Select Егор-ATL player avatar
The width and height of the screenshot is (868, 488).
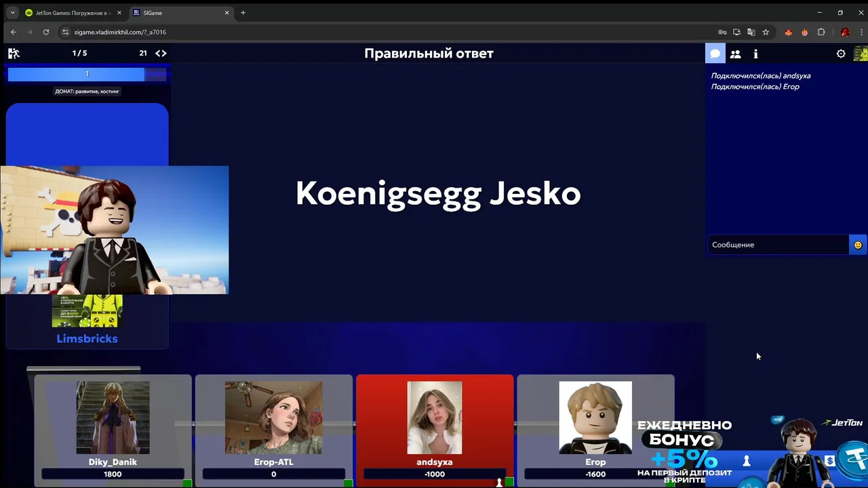273,418
